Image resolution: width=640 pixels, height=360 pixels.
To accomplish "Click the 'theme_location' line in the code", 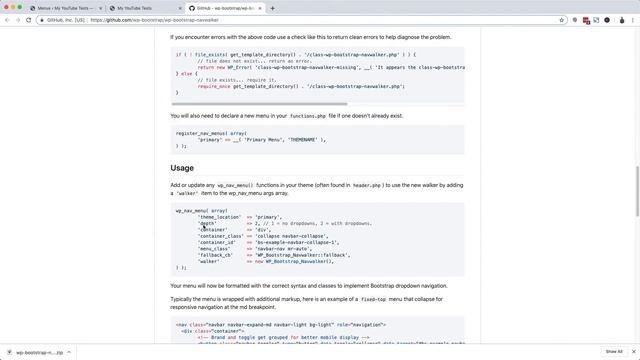I will (240, 217).
